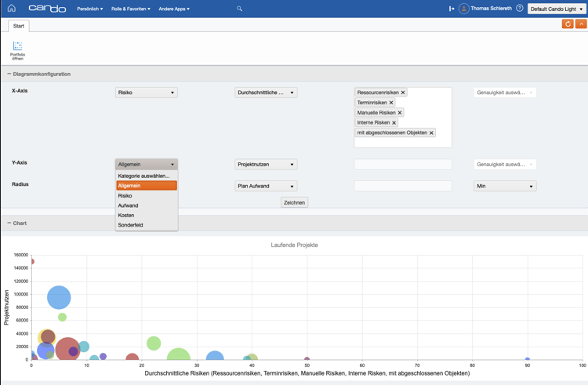
Task: Open the Rolle & Favoriten menu
Action: 130,9
